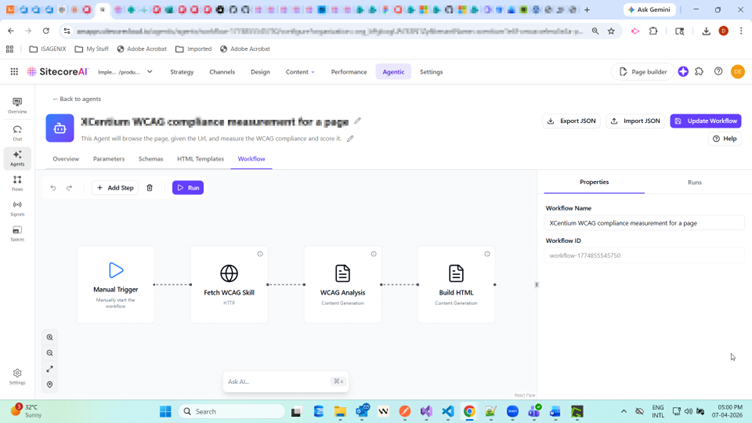Open the help question mark in header

click(x=718, y=71)
